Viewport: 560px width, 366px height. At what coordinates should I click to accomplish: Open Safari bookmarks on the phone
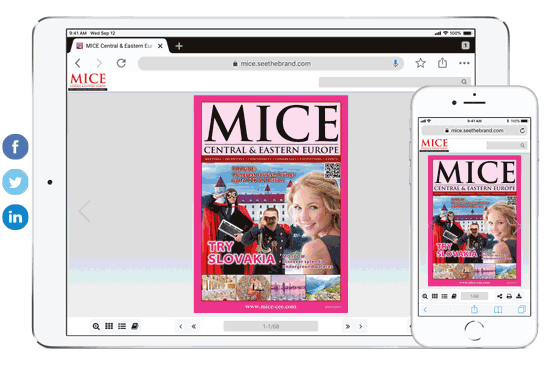[498, 310]
